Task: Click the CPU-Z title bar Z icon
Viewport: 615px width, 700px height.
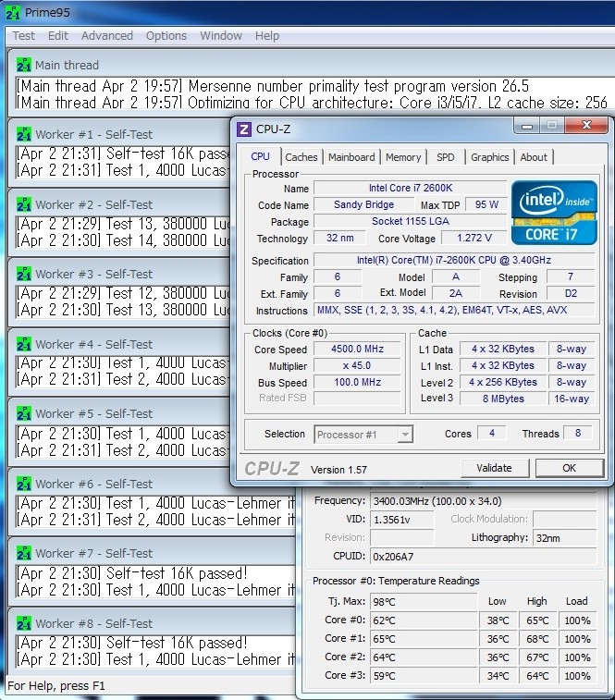Action: (243, 129)
